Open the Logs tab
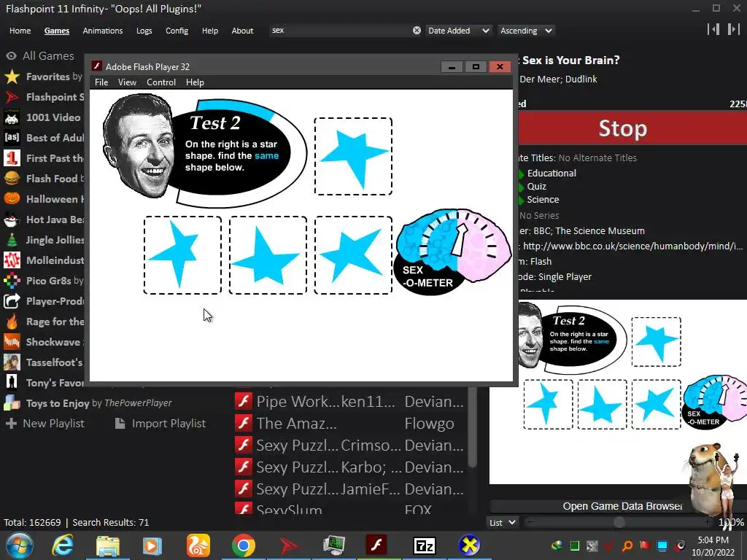The width and height of the screenshot is (747, 560). [144, 31]
